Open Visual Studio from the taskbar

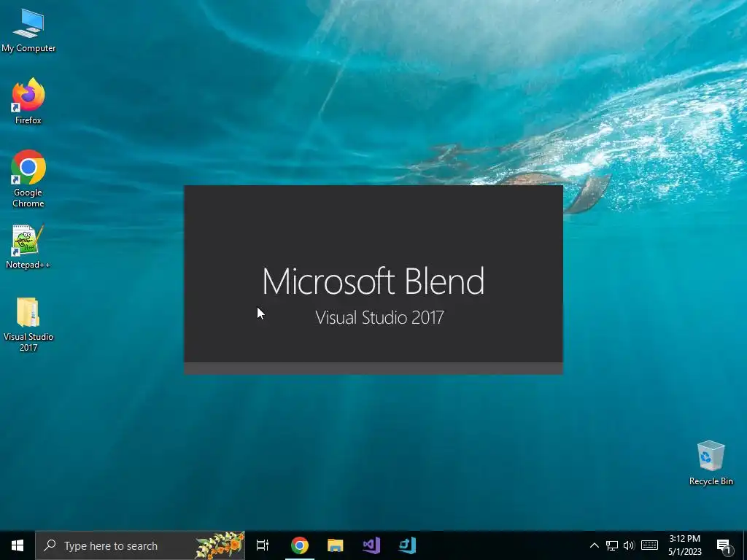(371, 545)
